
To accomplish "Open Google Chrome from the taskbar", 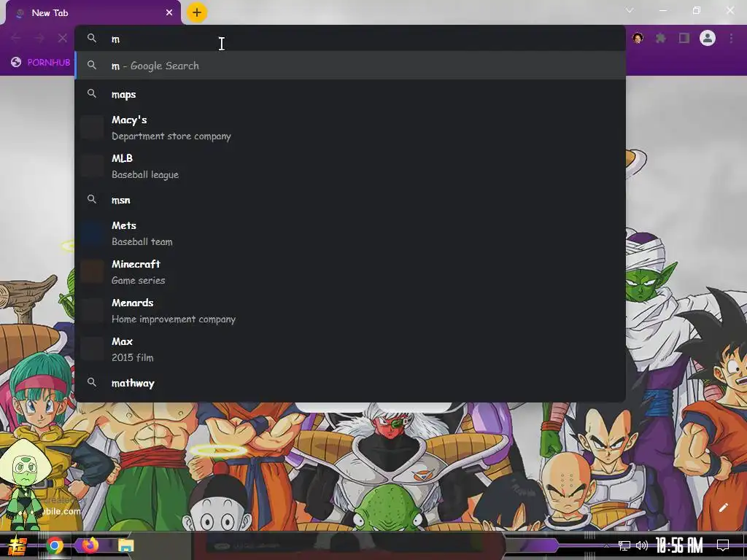I will (54, 545).
